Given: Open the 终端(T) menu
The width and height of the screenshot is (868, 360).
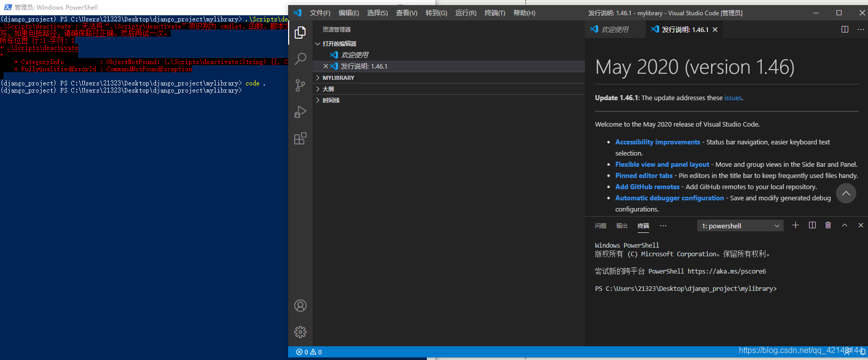Looking at the screenshot, I should point(495,13).
